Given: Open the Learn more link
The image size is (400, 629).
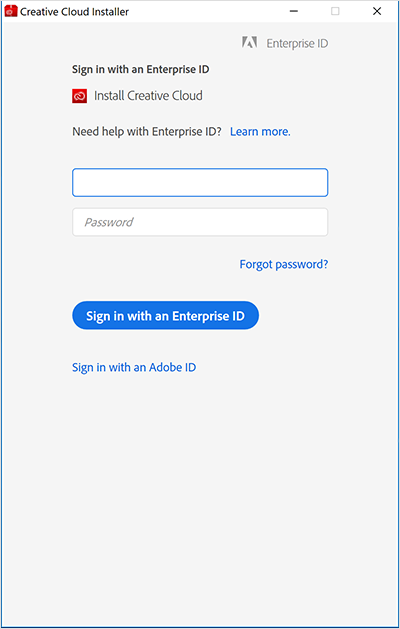Looking at the screenshot, I should click(x=260, y=132).
